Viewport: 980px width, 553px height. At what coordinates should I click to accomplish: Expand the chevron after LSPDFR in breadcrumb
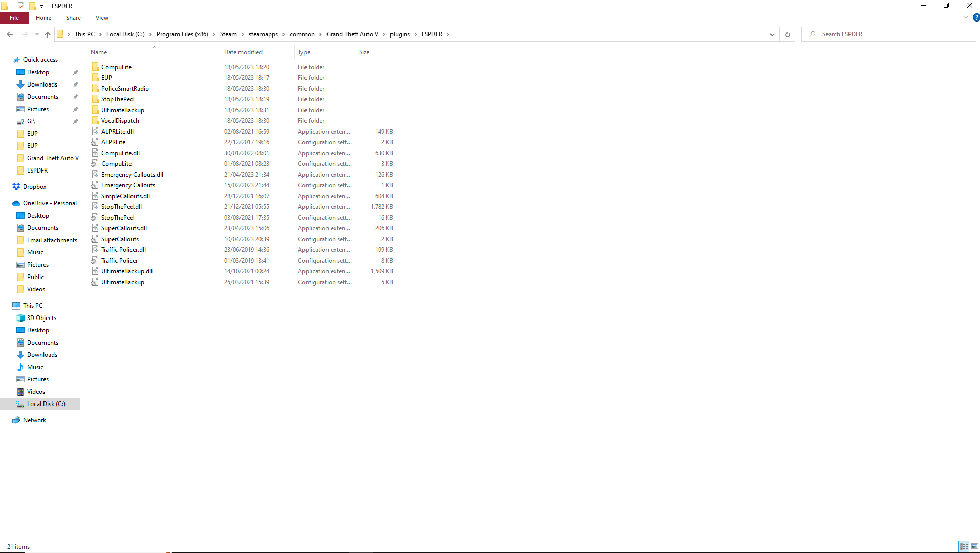tap(448, 34)
